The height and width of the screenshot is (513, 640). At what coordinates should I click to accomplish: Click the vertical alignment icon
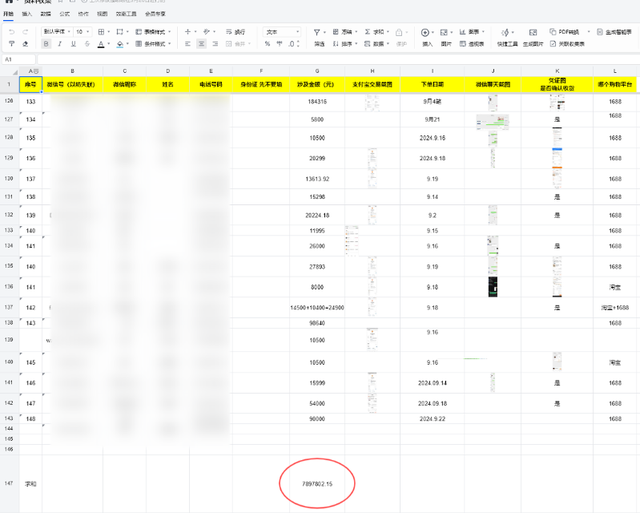point(188,32)
